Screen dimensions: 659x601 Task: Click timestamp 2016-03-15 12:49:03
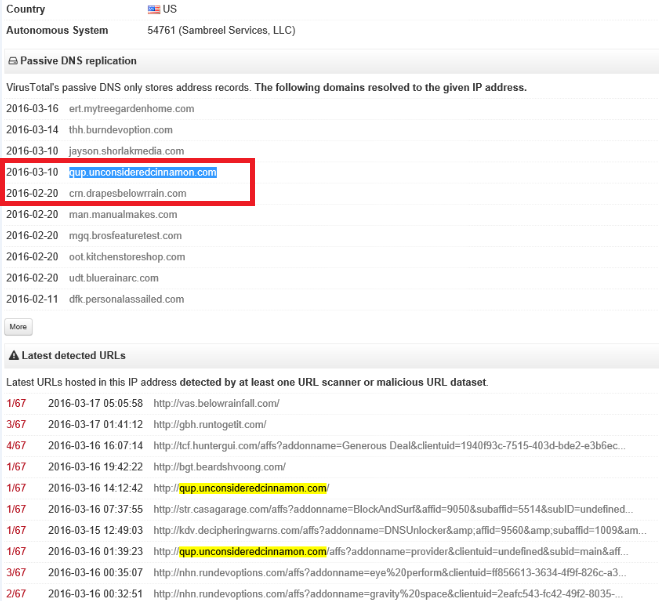95,530
